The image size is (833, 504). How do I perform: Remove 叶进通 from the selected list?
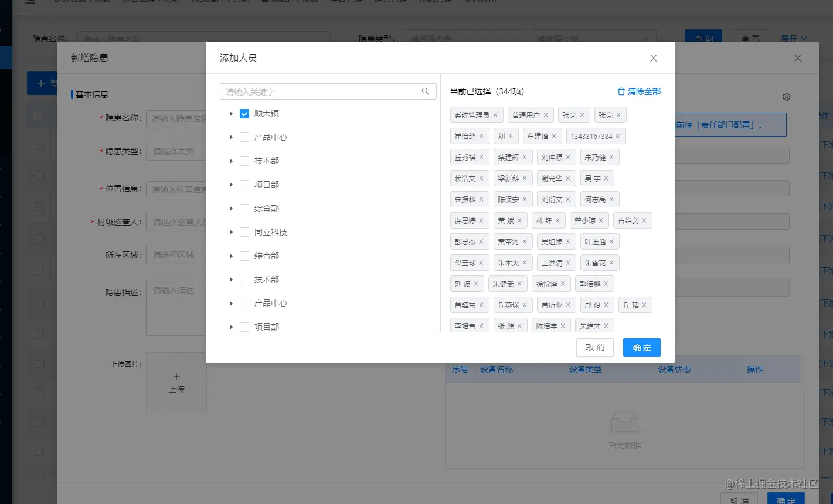click(611, 242)
